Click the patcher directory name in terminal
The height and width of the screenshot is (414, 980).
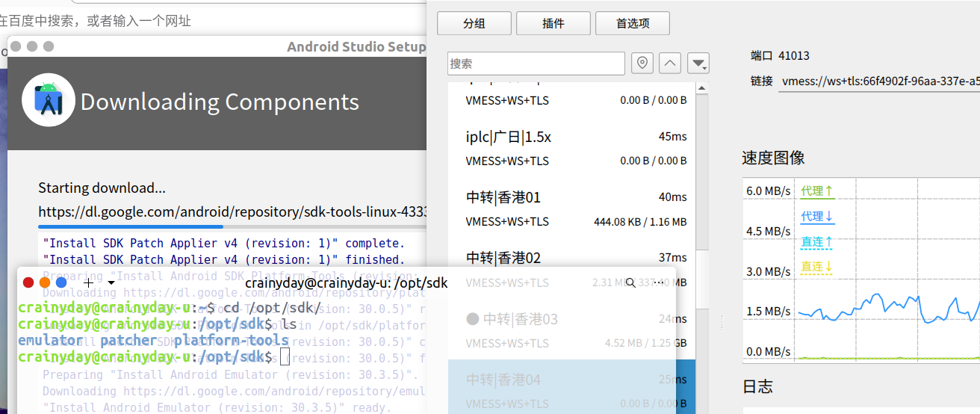pyautogui.click(x=128, y=340)
